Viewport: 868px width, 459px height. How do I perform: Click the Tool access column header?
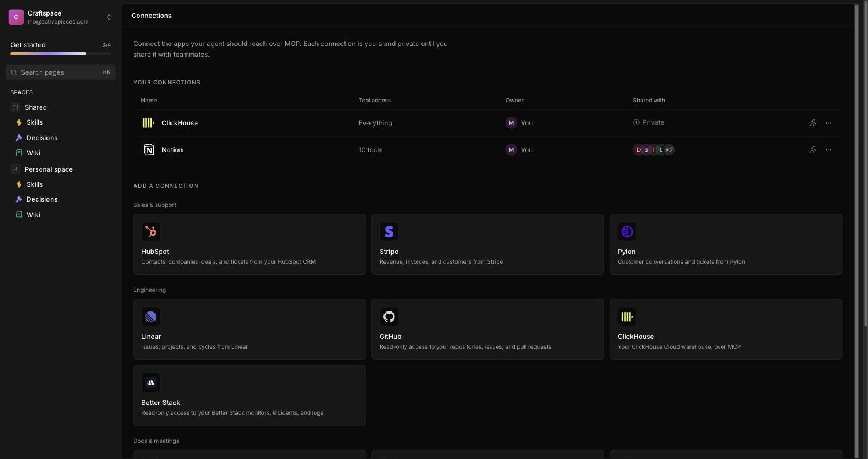pyautogui.click(x=375, y=101)
